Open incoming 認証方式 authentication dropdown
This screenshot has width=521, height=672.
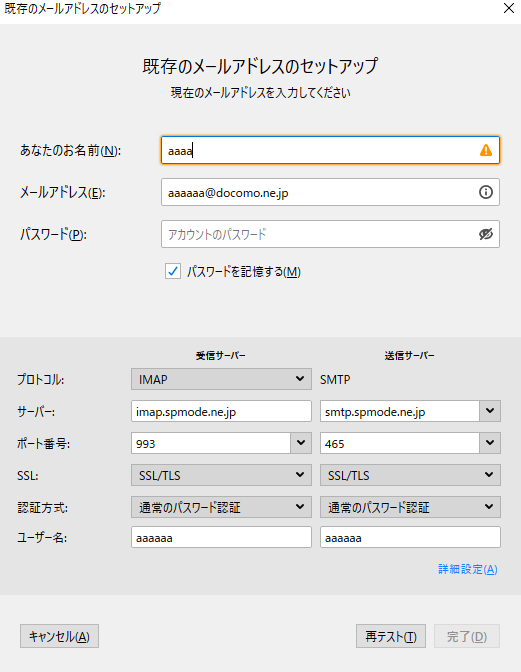[x=221, y=507]
